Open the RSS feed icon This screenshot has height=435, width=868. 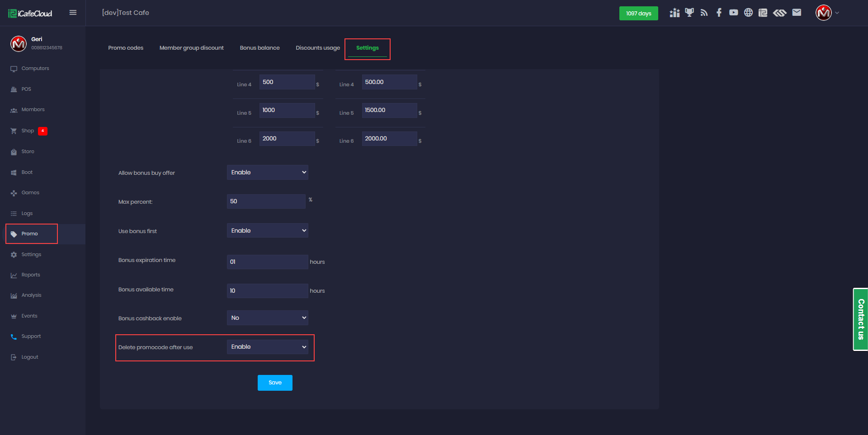(704, 13)
